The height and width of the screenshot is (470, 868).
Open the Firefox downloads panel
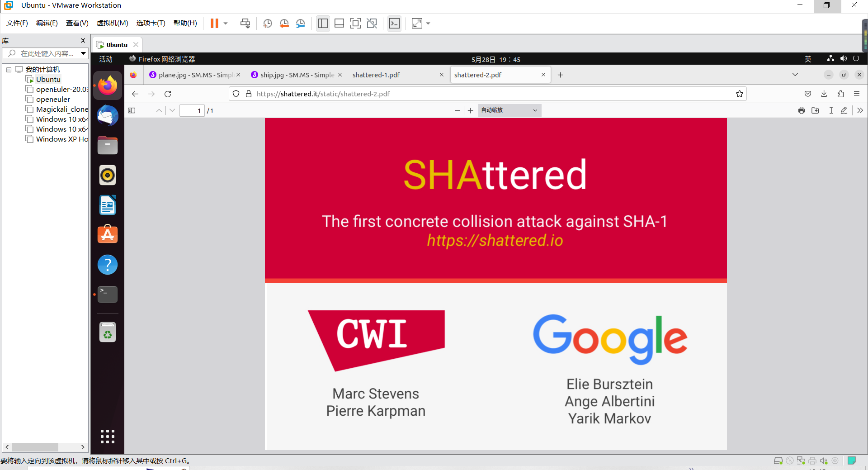tap(824, 94)
